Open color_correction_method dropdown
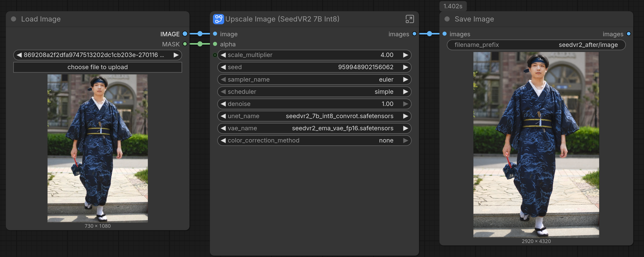 coord(314,140)
